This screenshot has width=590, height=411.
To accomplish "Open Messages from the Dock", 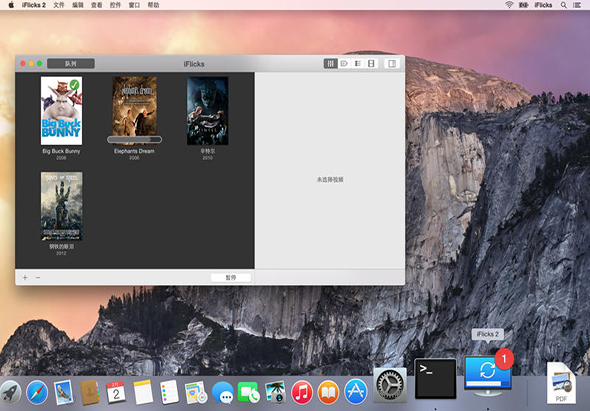I will (222, 393).
